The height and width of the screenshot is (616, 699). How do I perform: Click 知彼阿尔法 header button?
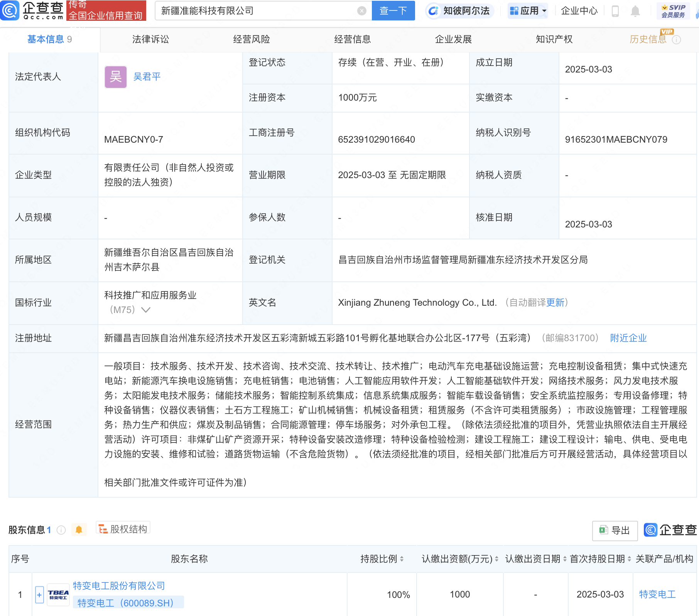459,11
